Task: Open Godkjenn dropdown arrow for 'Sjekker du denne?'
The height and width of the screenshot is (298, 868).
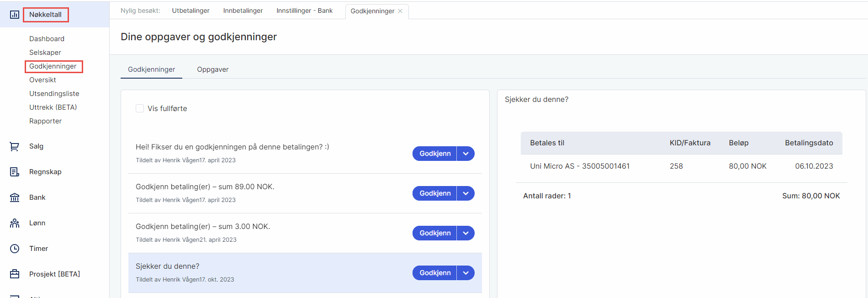Action: 466,273
